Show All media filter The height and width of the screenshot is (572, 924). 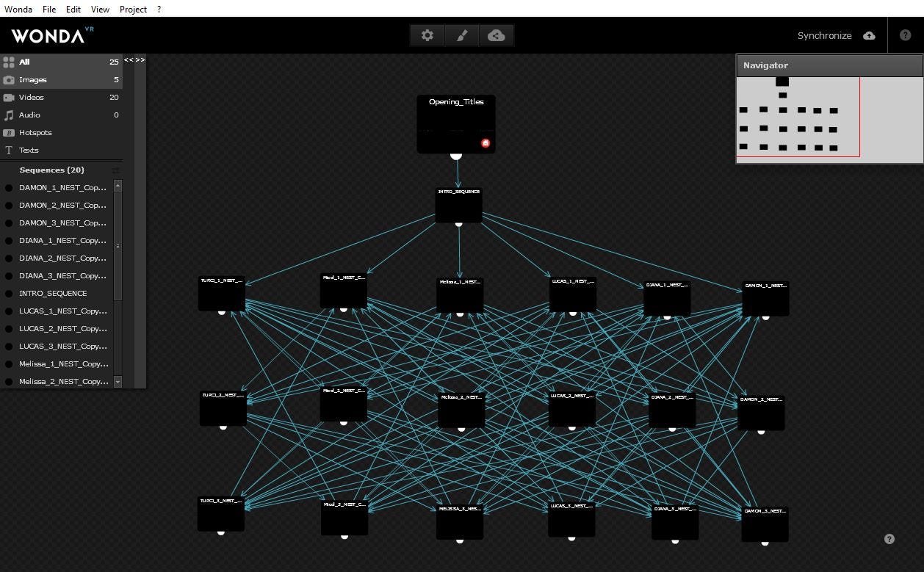(61, 62)
